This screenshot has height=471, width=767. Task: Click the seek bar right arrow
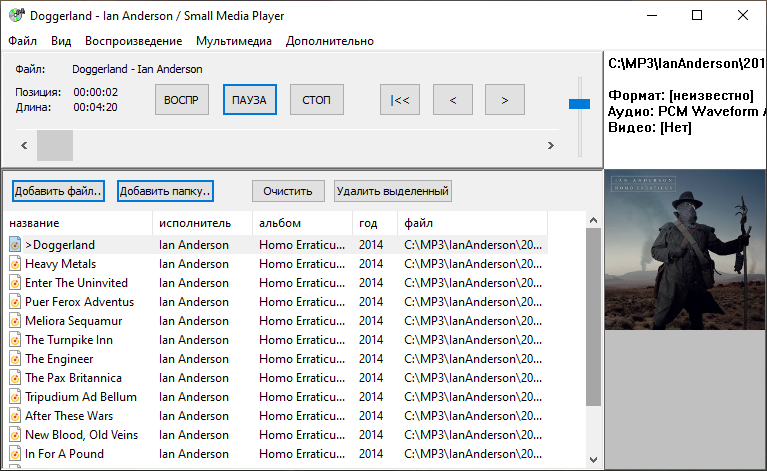[x=551, y=145]
